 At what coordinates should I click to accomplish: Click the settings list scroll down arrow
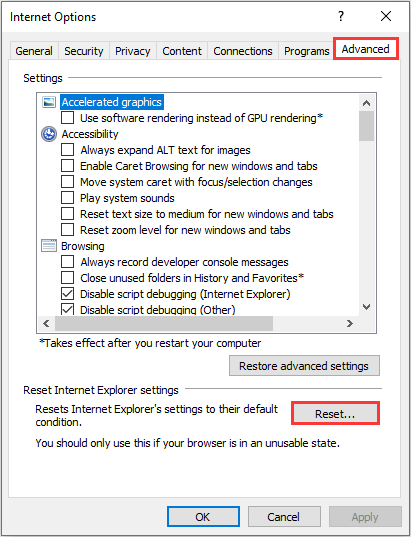tap(366, 307)
